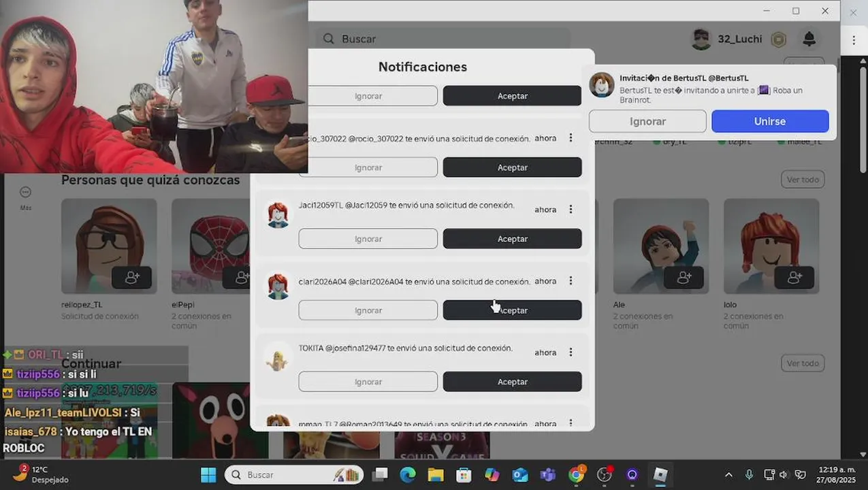
Task: Click TOKITA avatar in notifications
Action: pos(278,359)
